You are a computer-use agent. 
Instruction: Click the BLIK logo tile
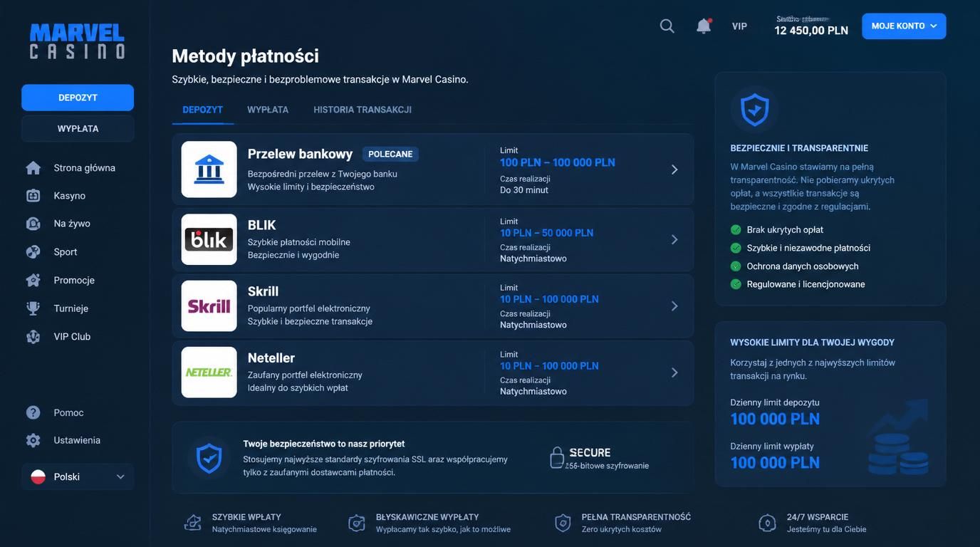[209, 239]
